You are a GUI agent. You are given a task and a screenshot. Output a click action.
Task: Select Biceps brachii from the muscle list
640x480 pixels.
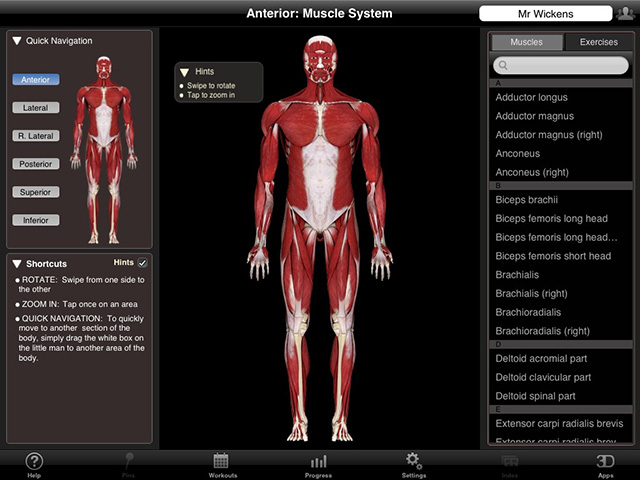pyautogui.click(x=525, y=199)
